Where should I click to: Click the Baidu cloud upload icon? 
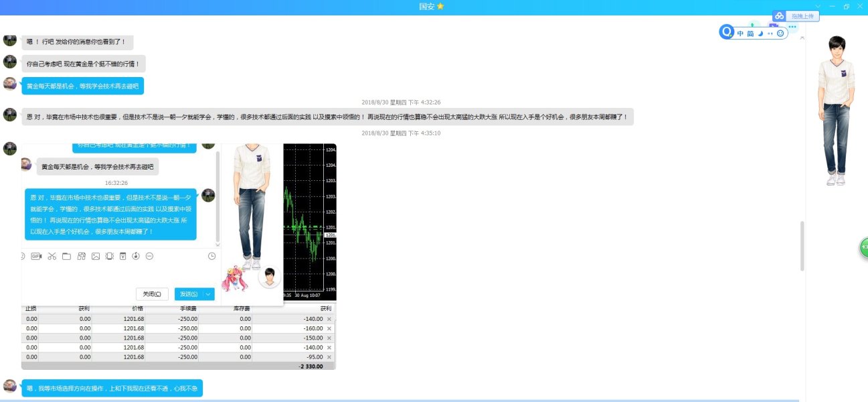(x=780, y=16)
